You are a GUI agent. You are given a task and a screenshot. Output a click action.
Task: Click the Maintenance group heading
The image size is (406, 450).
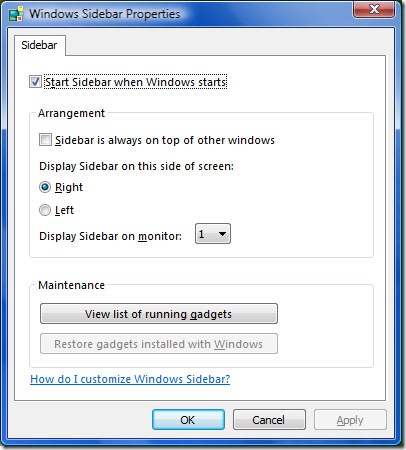(71, 285)
